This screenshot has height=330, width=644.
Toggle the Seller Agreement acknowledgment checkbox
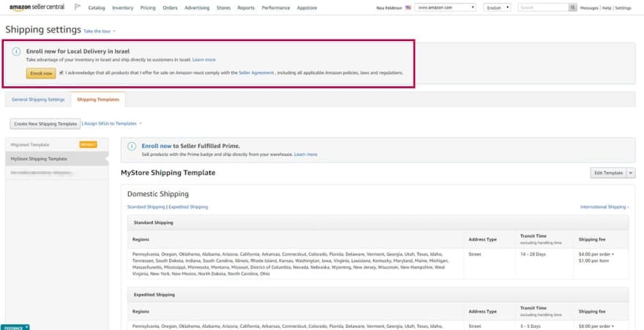[x=61, y=72]
